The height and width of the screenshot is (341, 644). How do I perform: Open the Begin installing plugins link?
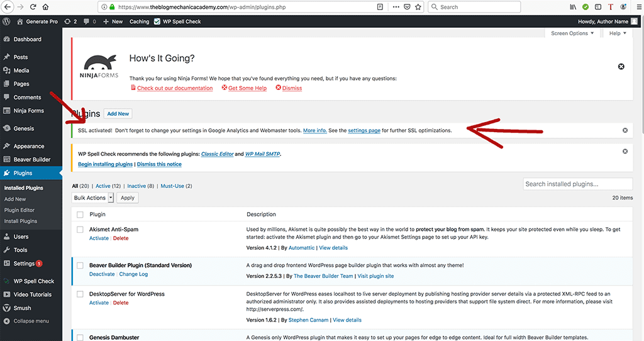105,164
